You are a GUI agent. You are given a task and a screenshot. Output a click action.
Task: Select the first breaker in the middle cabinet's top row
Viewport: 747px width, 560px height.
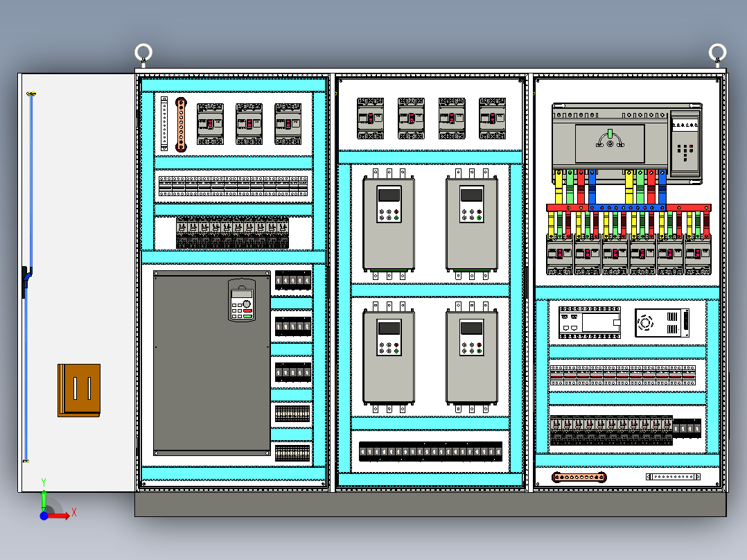click(370, 119)
